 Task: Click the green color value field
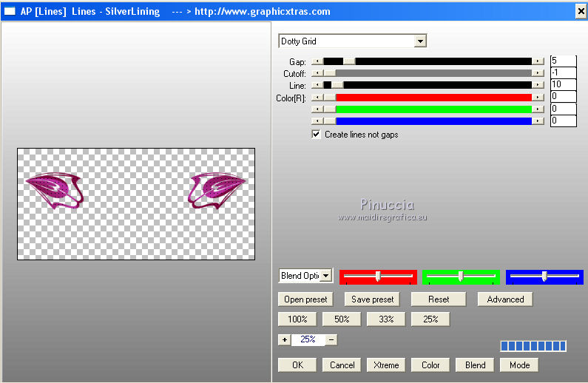(x=564, y=109)
